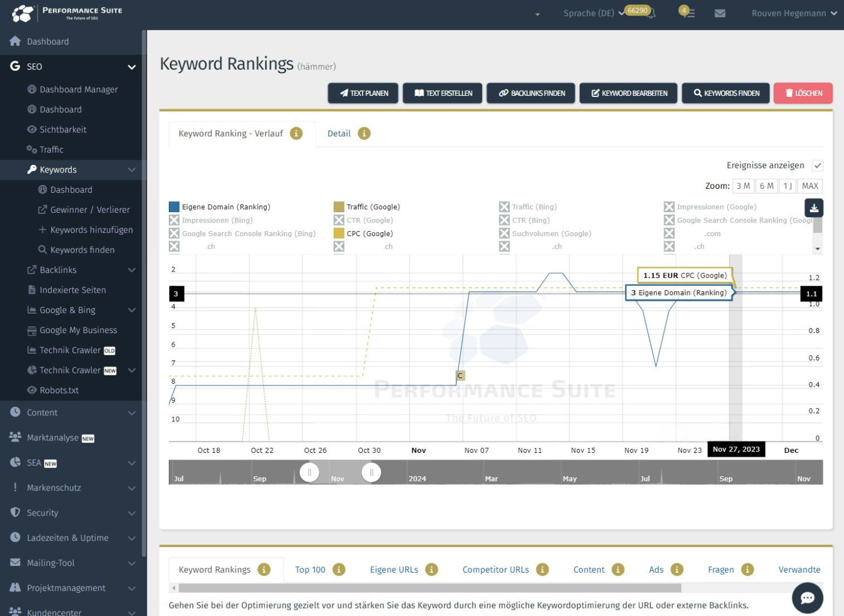This screenshot has height=616, width=844.
Task: Enable Traffic (Bing) series in legend
Action: click(x=504, y=207)
